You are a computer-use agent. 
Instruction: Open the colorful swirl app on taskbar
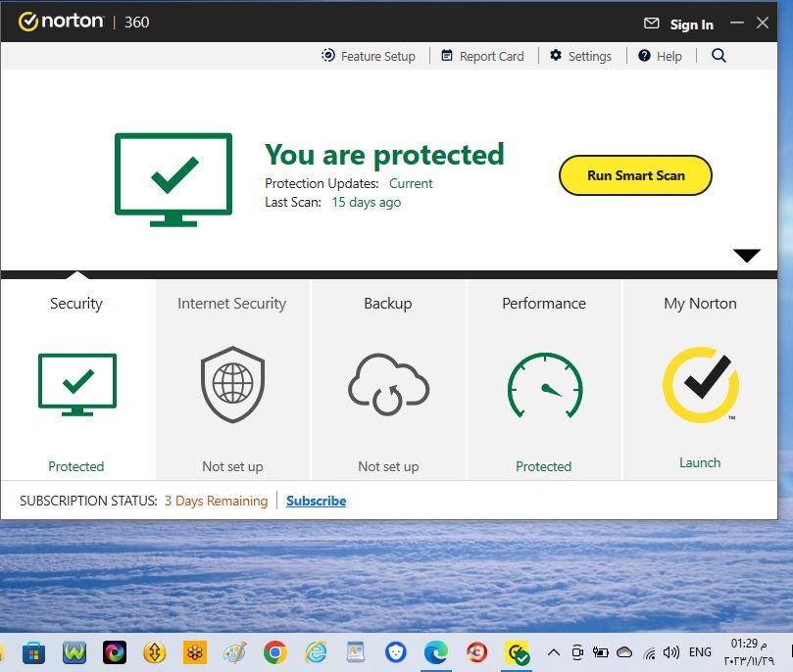coord(115,652)
